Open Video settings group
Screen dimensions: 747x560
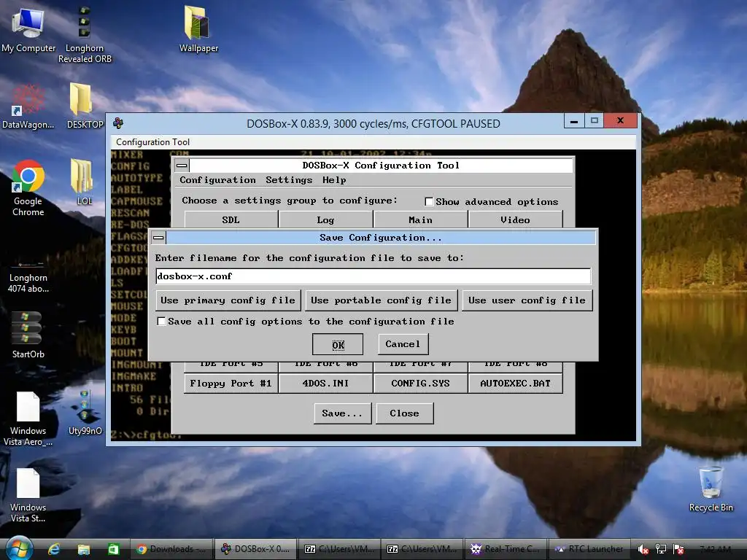[516, 219]
